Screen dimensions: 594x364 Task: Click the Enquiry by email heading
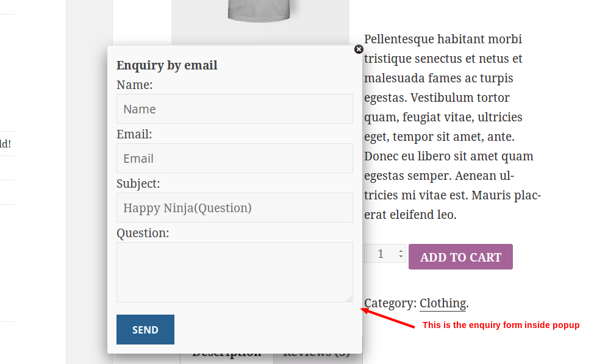[x=166, y=65]
